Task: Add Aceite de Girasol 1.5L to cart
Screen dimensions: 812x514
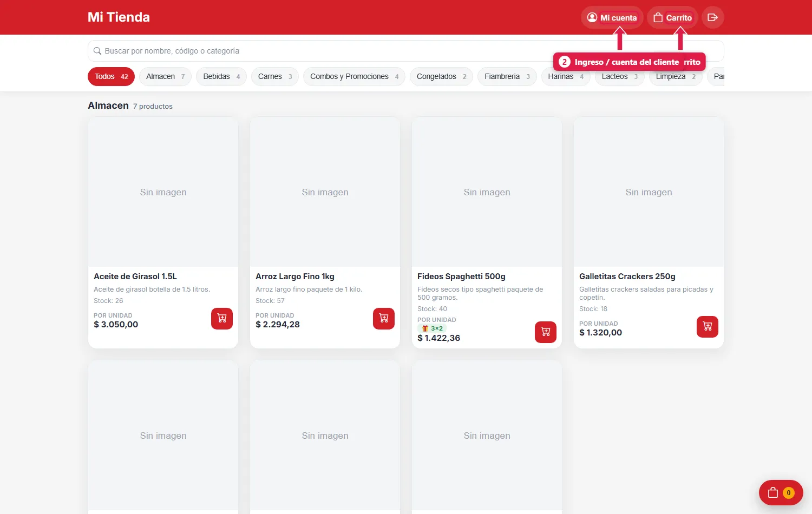Action: (222, 319)
